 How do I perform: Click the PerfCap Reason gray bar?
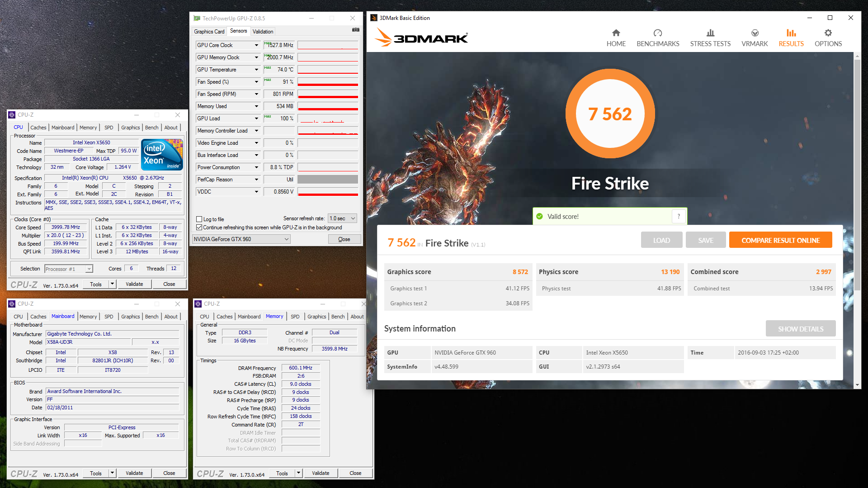point(328,180)
